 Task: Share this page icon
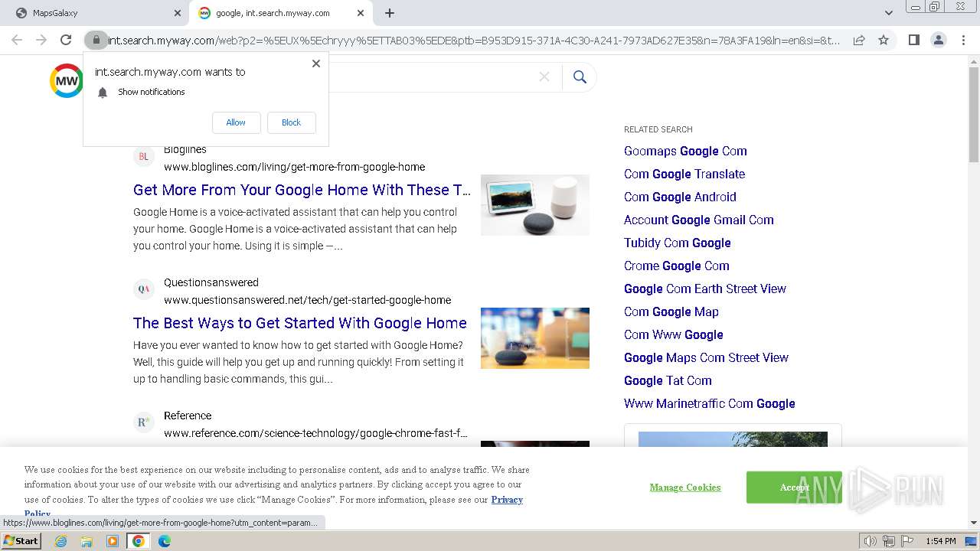click(859, 40)
